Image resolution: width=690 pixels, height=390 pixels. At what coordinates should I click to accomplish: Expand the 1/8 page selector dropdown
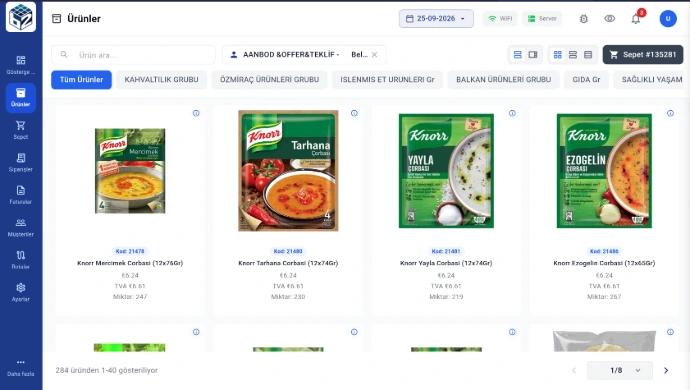pos(620,370)
